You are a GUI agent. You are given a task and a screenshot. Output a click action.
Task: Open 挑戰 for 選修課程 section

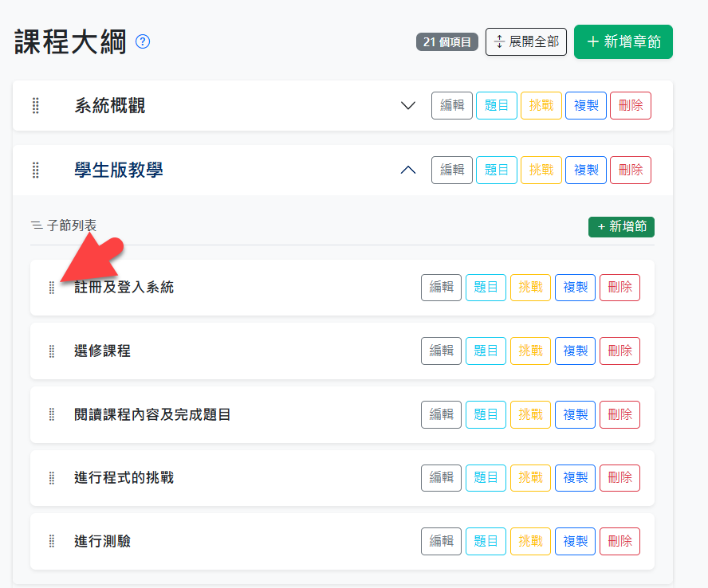530,351
